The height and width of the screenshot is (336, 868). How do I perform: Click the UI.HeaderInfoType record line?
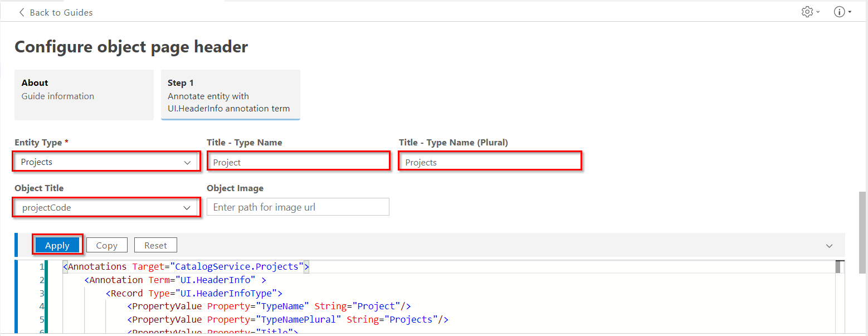pyautogui.click(x=194, y=293)
